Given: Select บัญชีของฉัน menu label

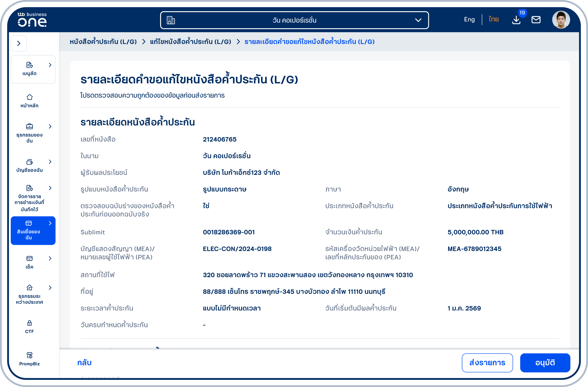Looking at the screenshot, I should (29, 170).
